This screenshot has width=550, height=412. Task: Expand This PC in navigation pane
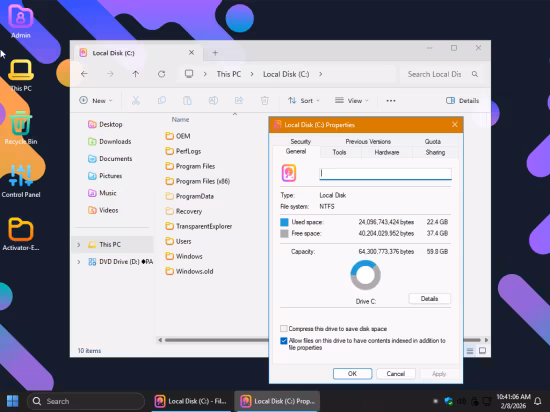[79, 244]
